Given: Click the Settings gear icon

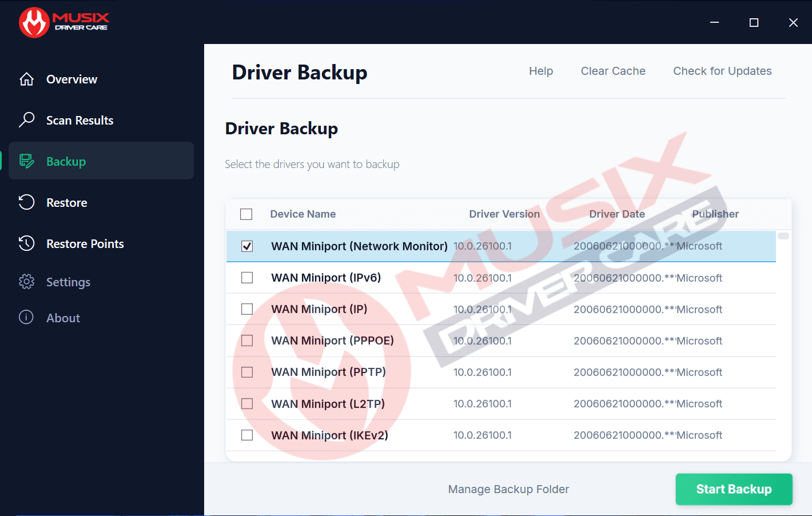Looking at the screenshot, I should click(26, 282).
